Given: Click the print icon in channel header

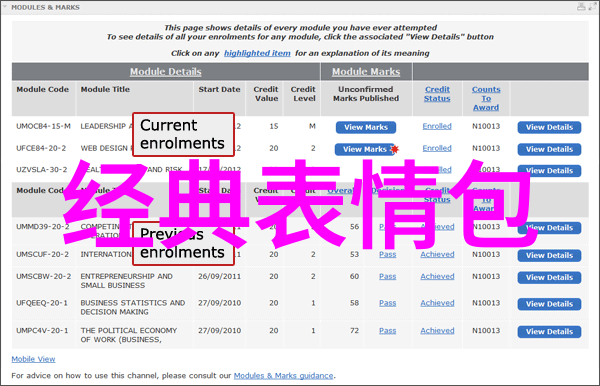Looking at the screenshot, I should [581, 7].
